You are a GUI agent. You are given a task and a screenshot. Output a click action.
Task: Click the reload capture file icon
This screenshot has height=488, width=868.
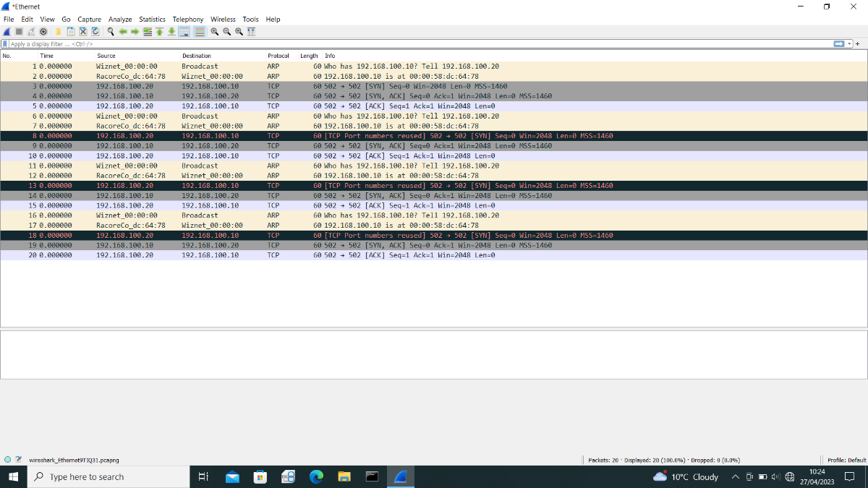coord(95,32)
